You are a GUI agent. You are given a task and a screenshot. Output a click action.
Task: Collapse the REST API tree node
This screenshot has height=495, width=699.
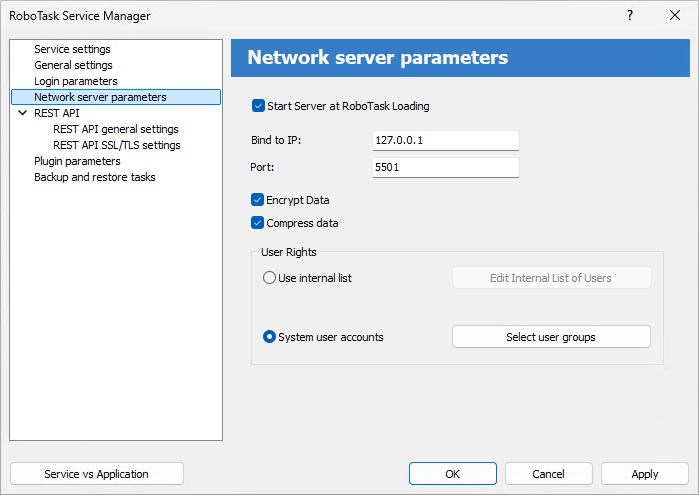22,113
